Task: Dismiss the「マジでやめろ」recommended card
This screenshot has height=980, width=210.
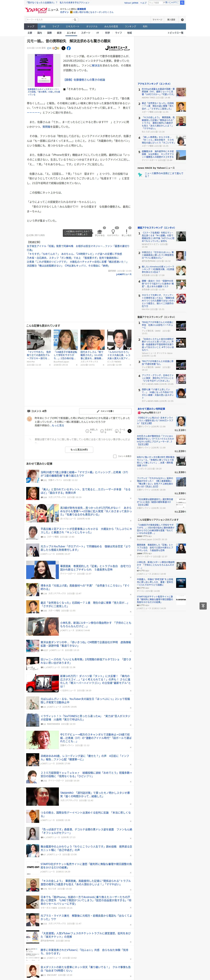Action: click(50, 365)
